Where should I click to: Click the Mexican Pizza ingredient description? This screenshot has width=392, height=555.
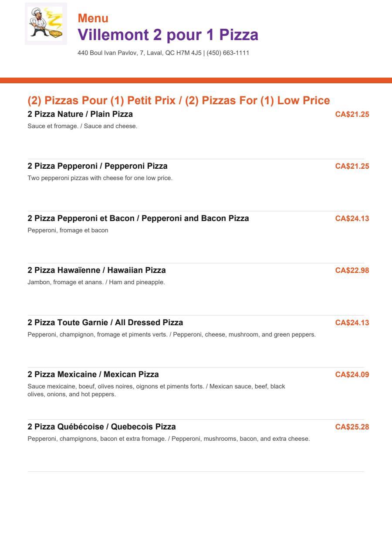(x=156, y=390)
